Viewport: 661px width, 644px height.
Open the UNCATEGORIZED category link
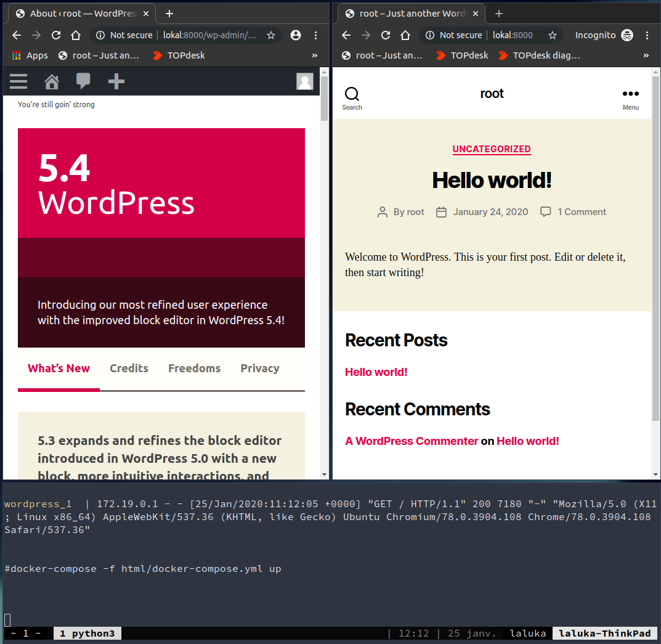492,149
